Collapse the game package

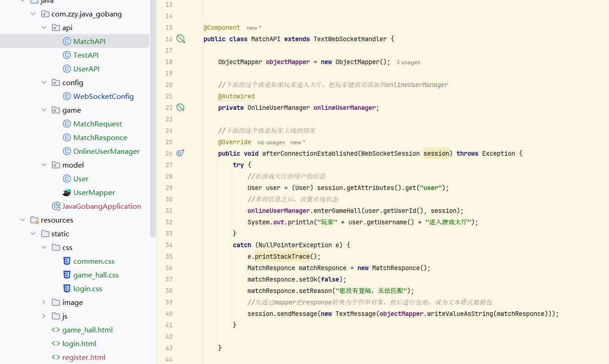(44, 110)
